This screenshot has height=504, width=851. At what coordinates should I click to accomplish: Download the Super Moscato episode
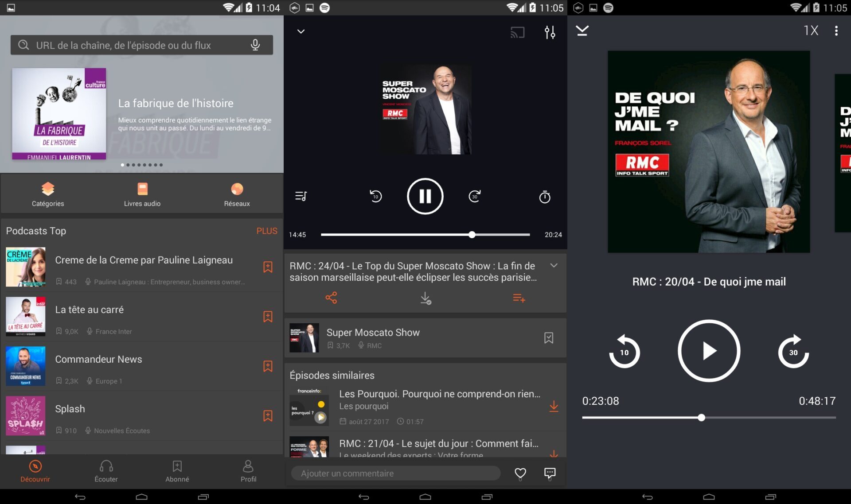click(425, 298)
